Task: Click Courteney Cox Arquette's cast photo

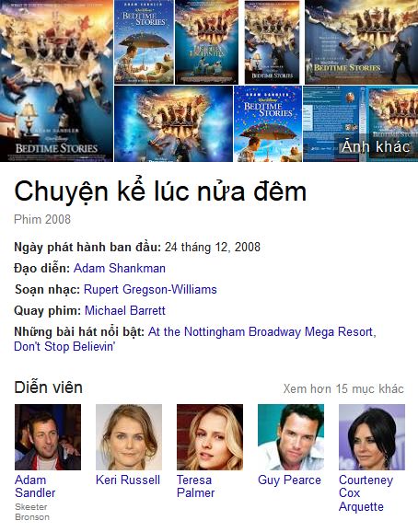Action: tap(372, 437)
